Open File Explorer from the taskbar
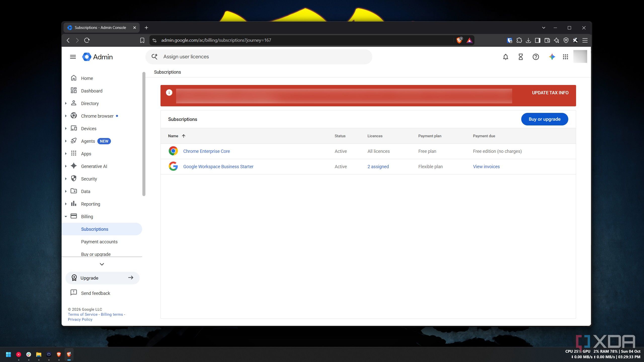This screenshot has height=362, width=644. point(38,354)
